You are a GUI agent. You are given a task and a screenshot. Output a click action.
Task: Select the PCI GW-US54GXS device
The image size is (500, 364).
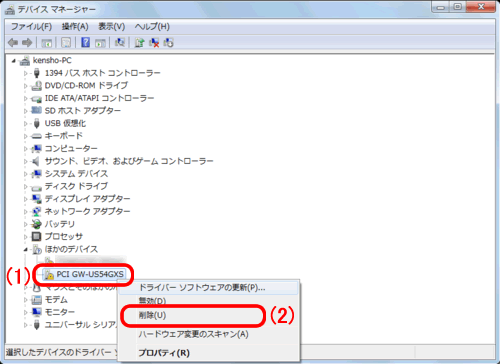90,274
